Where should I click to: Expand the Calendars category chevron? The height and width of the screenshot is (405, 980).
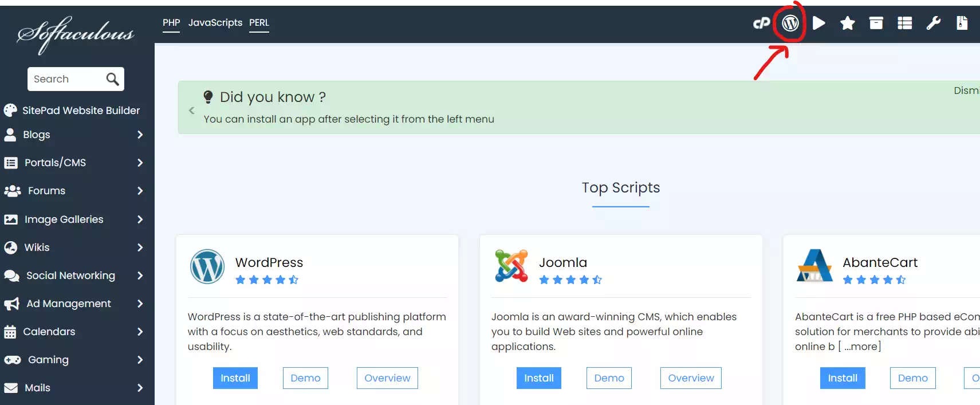[140, 332]
